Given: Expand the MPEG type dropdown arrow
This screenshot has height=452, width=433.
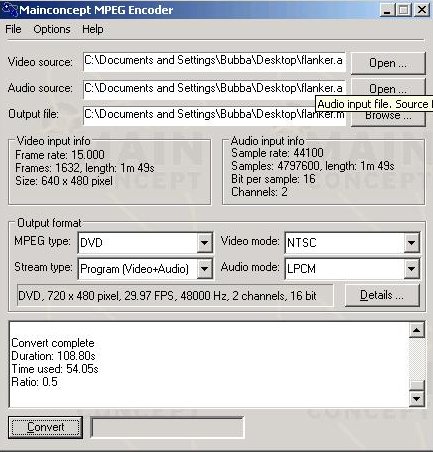Looking at the screenshot, I should (x=204, y=243).
